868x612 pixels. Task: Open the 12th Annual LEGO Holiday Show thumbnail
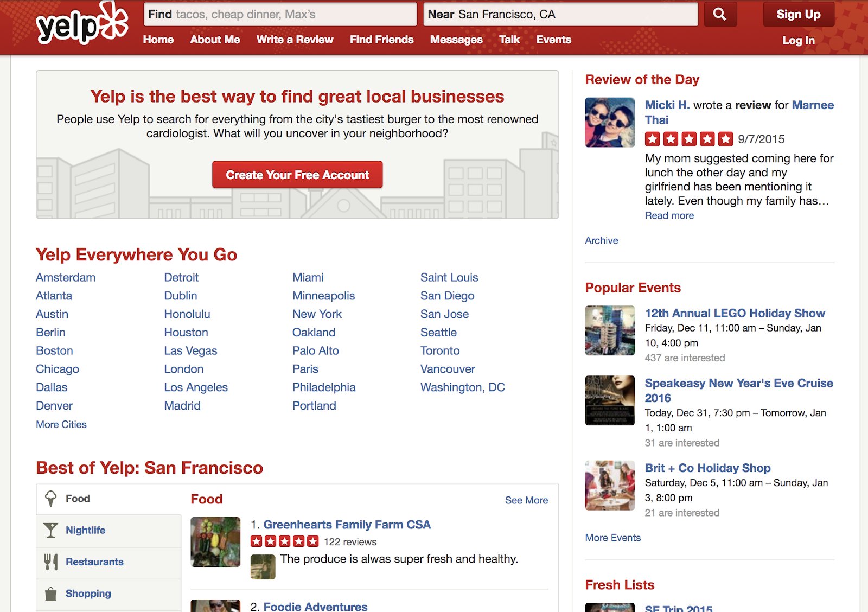pos(609,330)
